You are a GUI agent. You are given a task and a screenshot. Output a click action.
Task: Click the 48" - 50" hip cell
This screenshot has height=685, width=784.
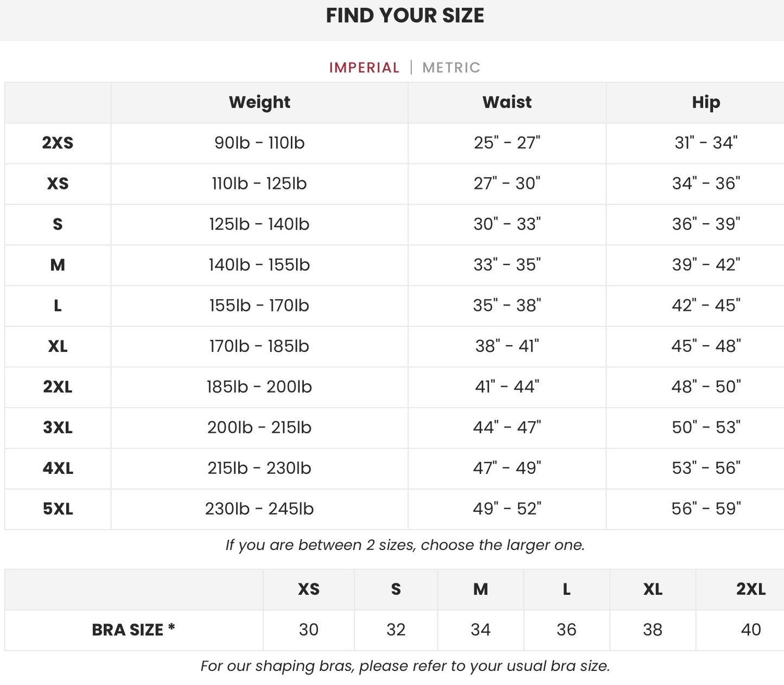[705, 388]
